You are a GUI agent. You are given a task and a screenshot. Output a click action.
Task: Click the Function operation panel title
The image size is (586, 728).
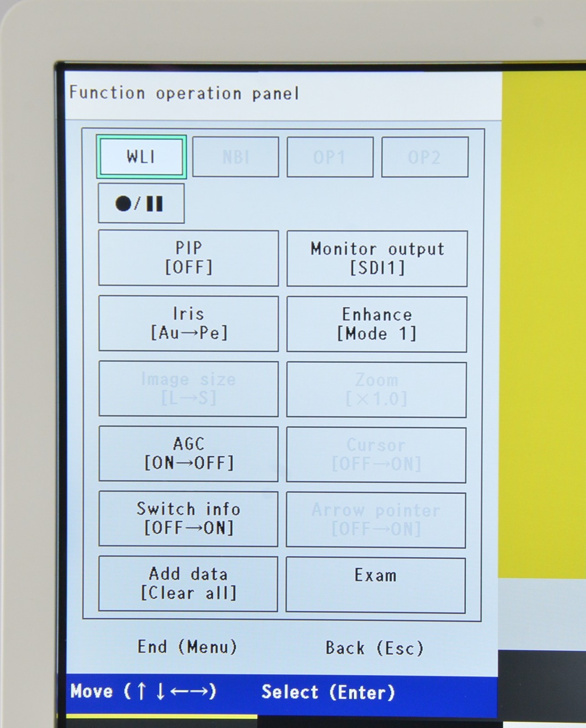[x=184, y=93]
